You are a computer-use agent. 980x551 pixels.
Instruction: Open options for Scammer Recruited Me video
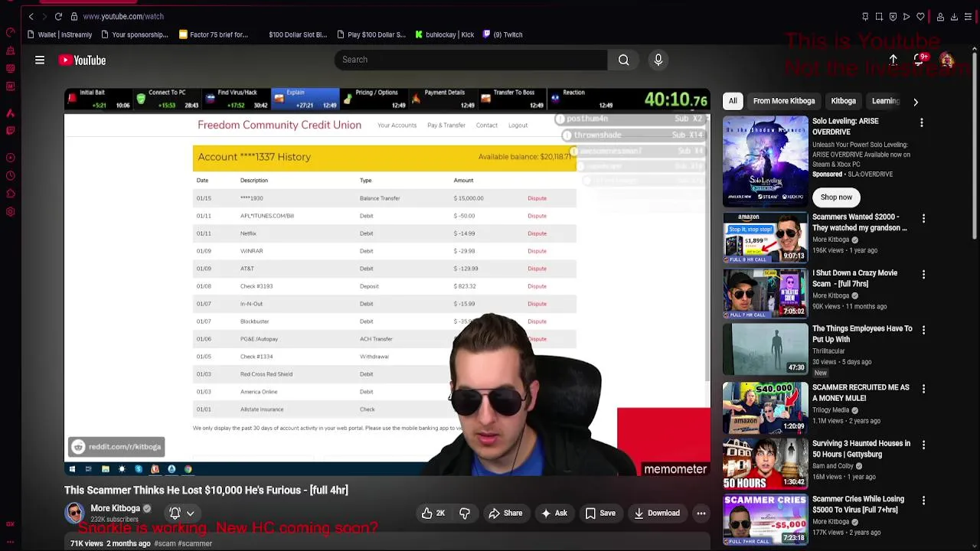tap(923, 389)
